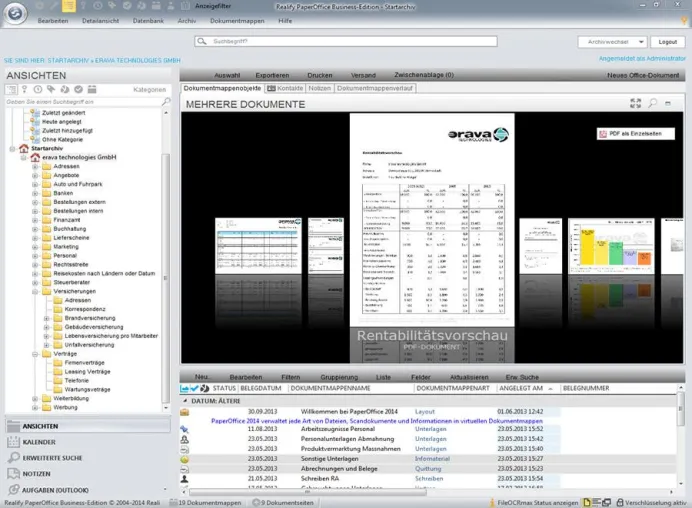Click the yellow status icon of Sonstige Unterlagen row
Image resolution: width=692 pixels, height=508 pixels.
[184, 459]
